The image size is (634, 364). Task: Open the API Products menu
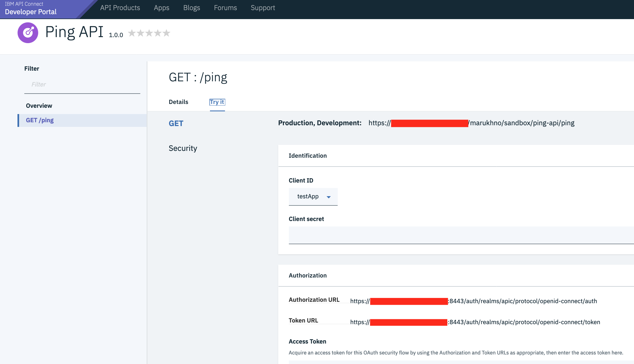coord(120,8)
